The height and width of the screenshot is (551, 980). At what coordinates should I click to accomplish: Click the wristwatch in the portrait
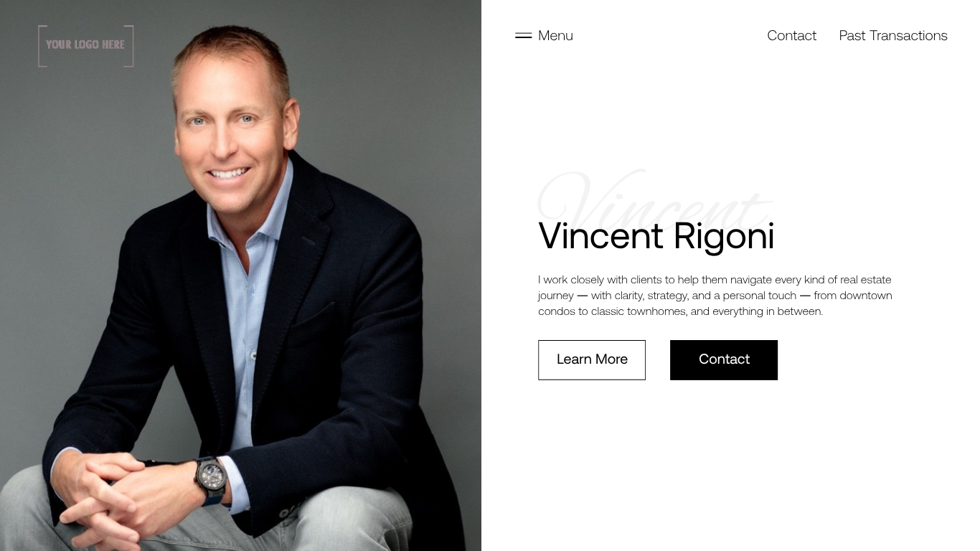point(210,479)
